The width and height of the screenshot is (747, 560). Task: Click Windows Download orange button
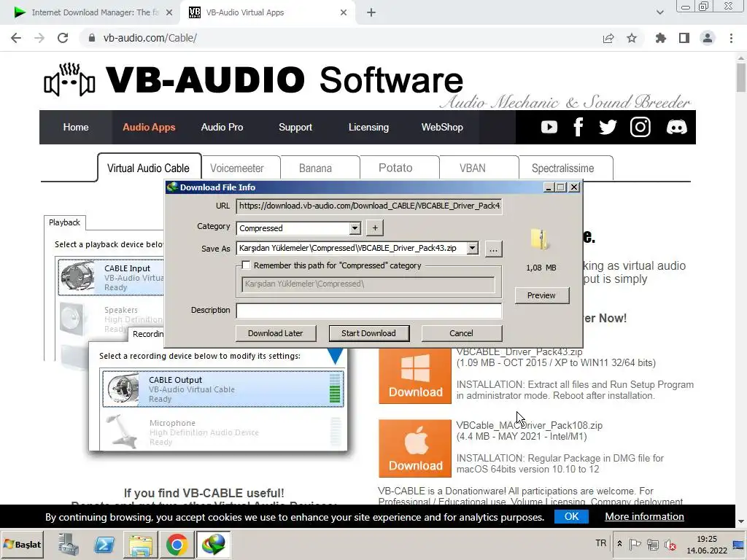pos(415,376)
